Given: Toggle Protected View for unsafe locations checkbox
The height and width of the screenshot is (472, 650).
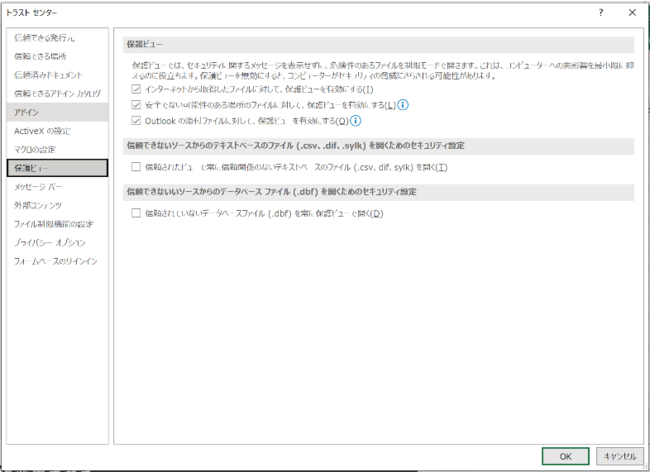Looking at the screenshot, I should (x=136, y=105).
